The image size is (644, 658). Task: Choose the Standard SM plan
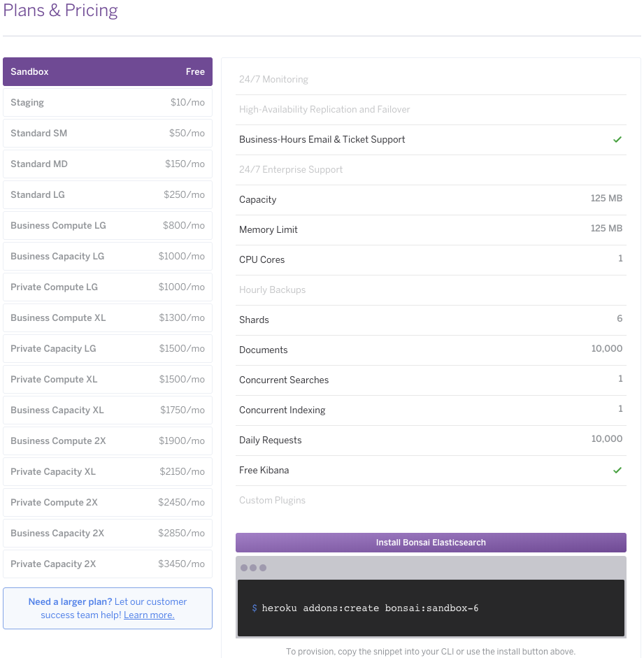pyautogui.click(x=108, y=133)
